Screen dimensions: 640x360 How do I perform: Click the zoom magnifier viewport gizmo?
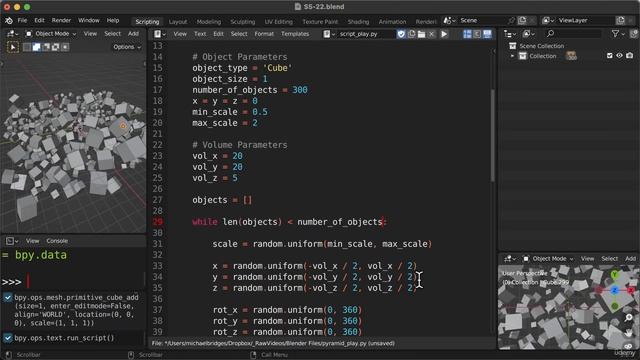629,318
